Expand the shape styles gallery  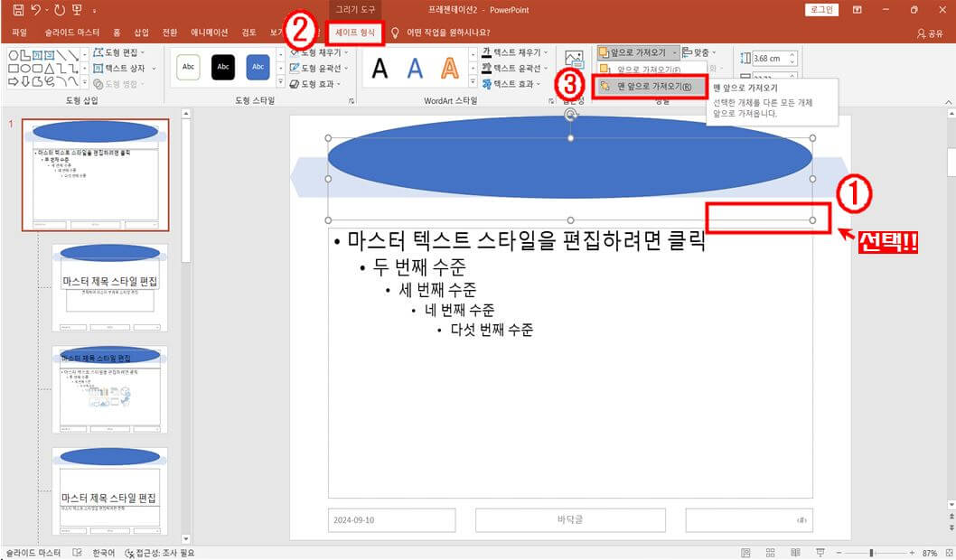pyautogui.click(x=279, y=80)
